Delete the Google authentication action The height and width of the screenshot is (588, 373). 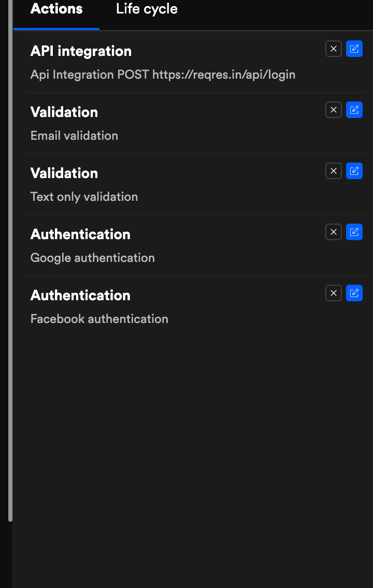pos(334,232)
